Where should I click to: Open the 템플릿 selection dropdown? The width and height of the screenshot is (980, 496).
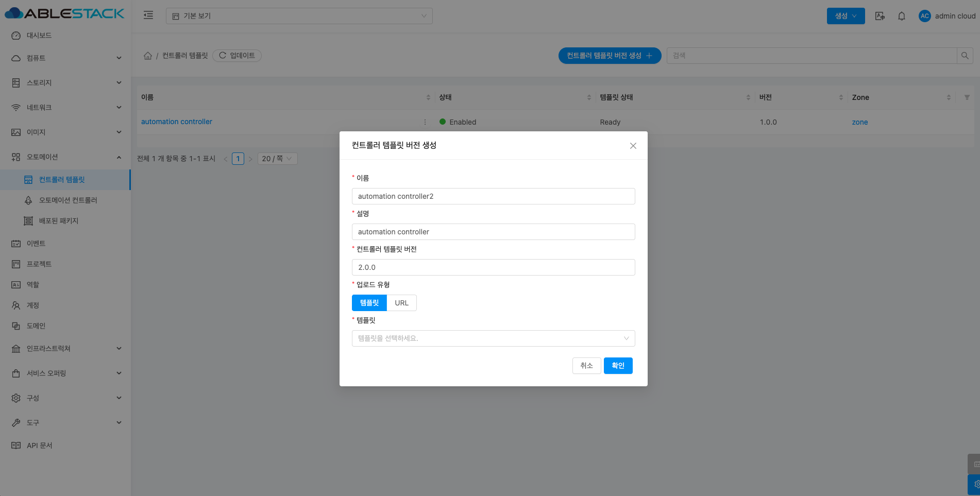pyautogui.click(x=494, y=338)
